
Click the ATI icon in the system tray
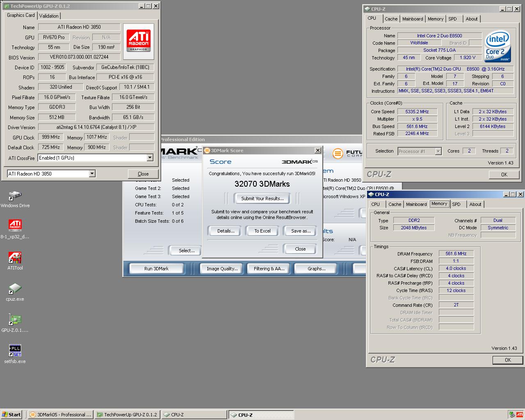coord(520,415)
